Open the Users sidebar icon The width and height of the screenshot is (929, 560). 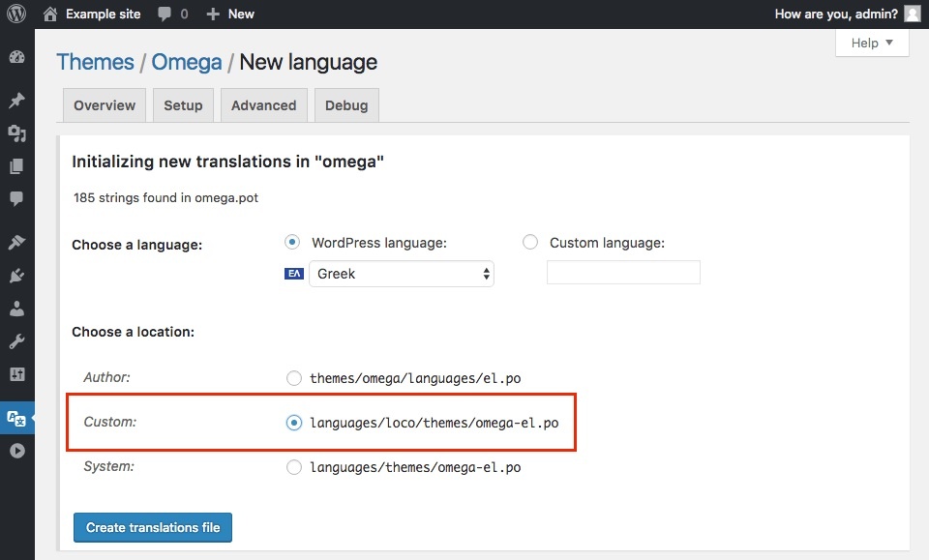tap(16, 309)
